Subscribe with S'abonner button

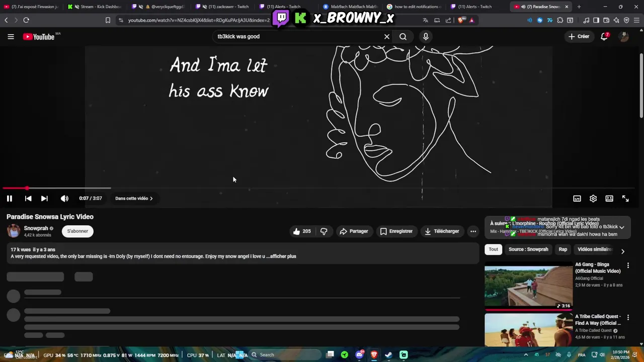(77, 231)
